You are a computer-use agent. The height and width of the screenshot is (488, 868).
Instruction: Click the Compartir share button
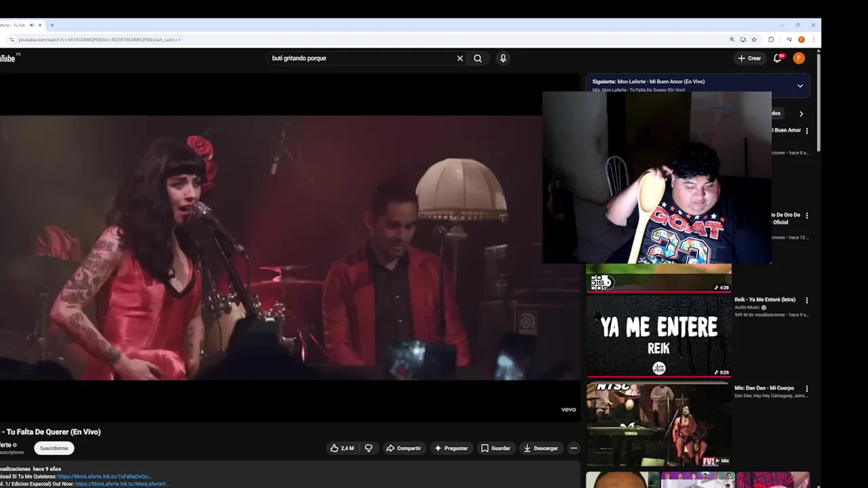403,448
